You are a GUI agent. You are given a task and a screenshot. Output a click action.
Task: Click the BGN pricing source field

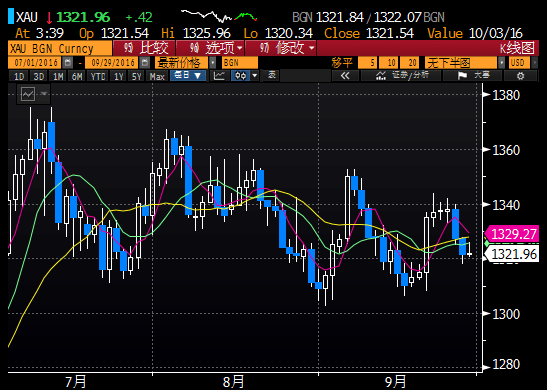[x=240, y=63]
